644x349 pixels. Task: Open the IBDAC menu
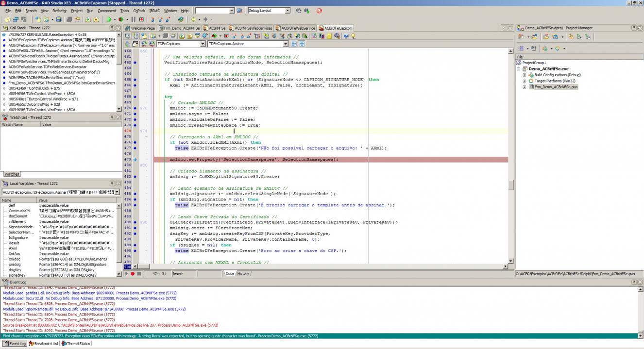pyautogui.click(x=154, y=11)
